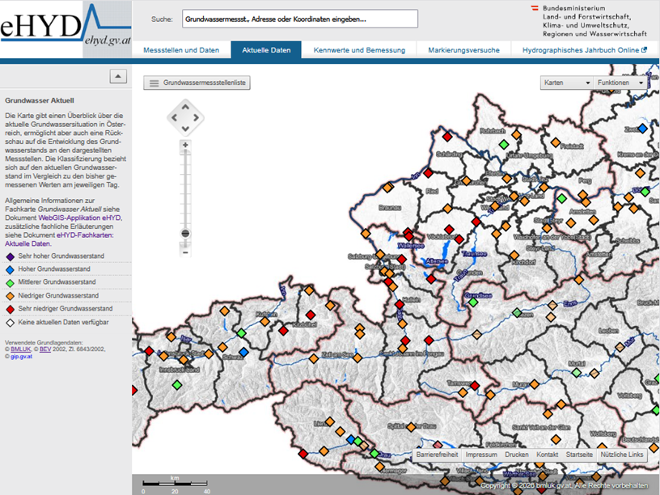Switch to Kennwerte und Bemessung tab

coord(359,50)
